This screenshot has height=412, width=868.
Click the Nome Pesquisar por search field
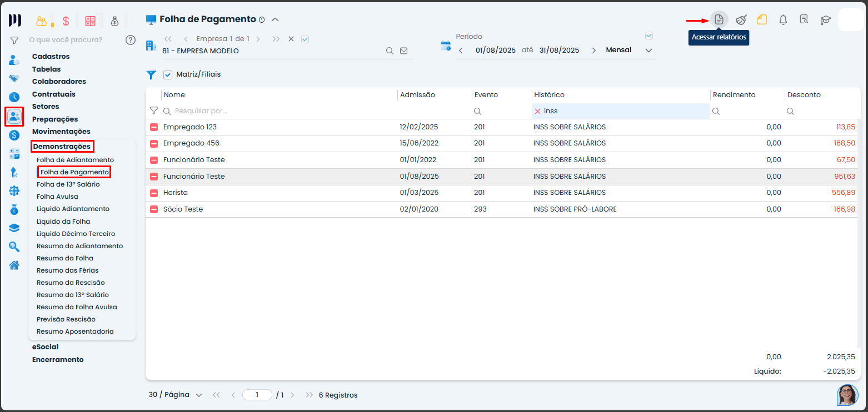[x=278, y=111]
